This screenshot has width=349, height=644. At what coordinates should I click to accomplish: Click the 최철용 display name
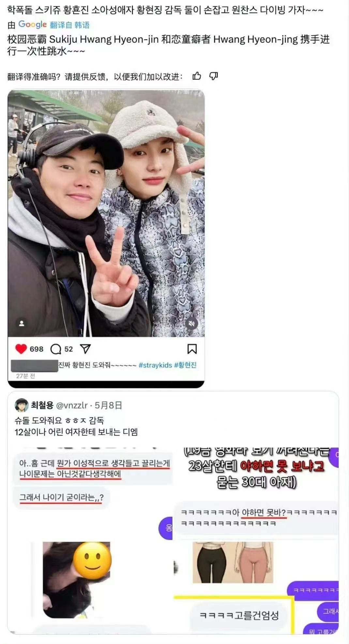pyautogui.click(x=42, y=405)
